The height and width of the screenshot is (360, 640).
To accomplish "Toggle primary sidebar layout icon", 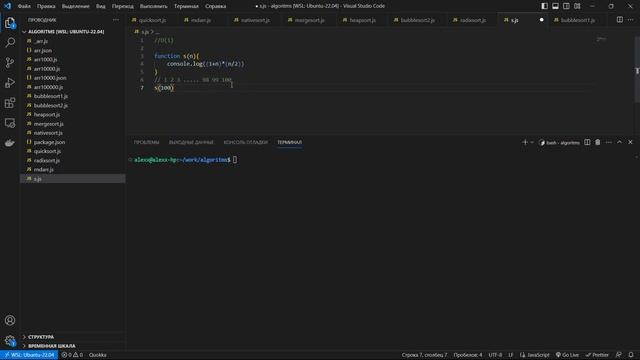I will click(x=544, y=6).
